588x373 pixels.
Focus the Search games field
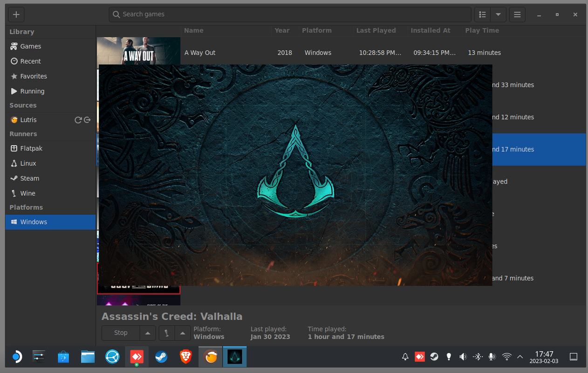point(290,14)
